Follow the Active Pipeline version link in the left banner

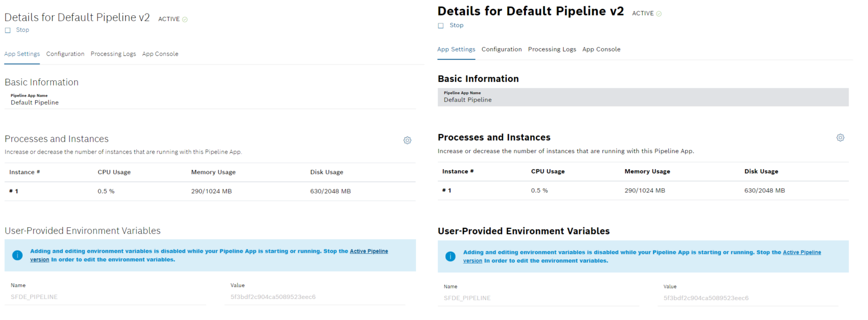pyautogui.click(x=368, y=252)
